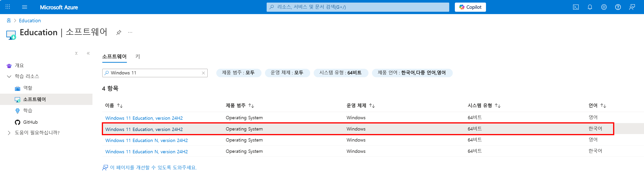The image size is (644, 173).
Task: Open the 제품 범주 filter
Action: (239, 73)
